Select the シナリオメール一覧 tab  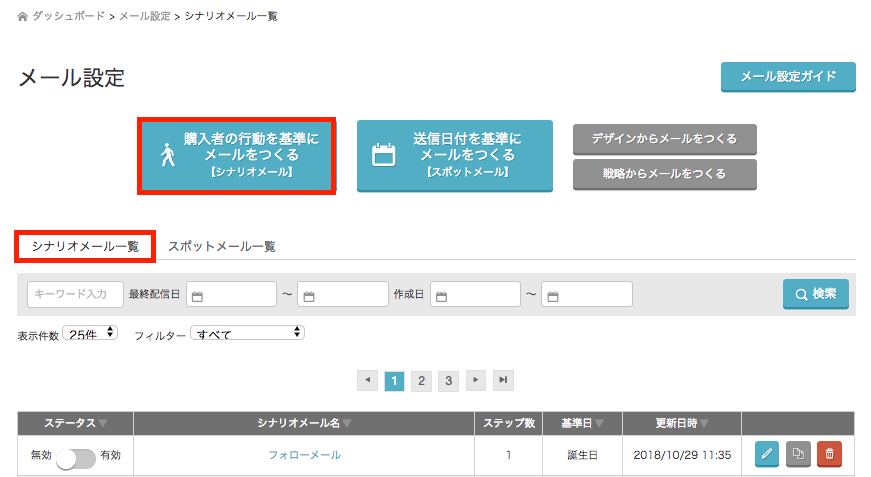84,246
